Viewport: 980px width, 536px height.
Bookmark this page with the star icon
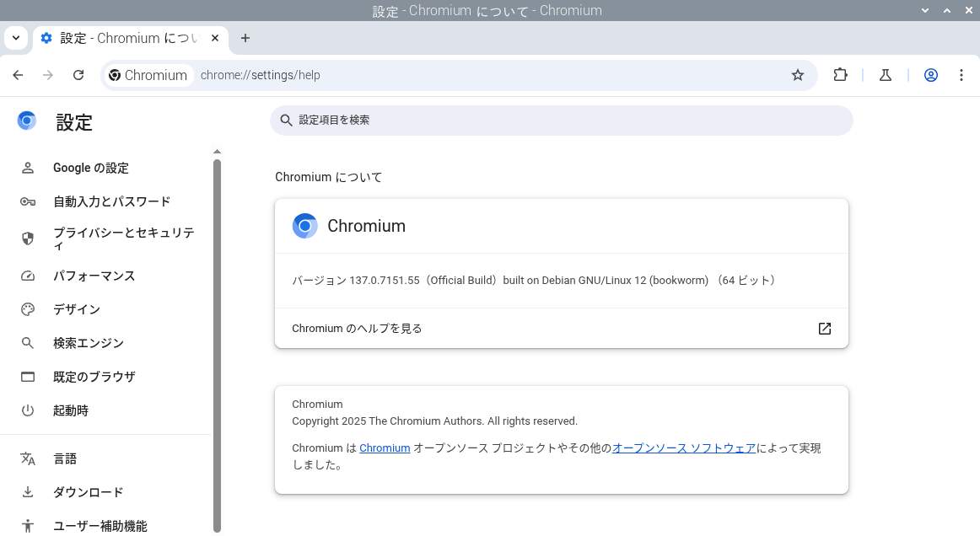[x=798, y=75]
